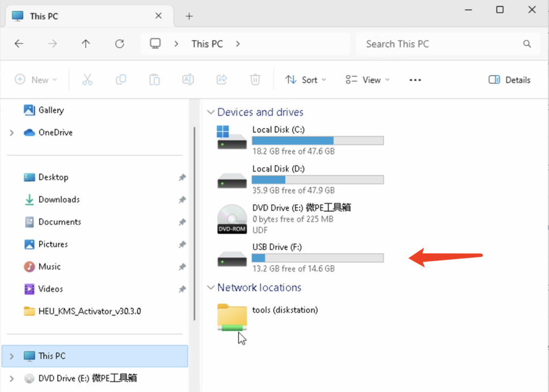Click the Rename icon in toolbar
The image size is (549, 392).
coord(188,80)
